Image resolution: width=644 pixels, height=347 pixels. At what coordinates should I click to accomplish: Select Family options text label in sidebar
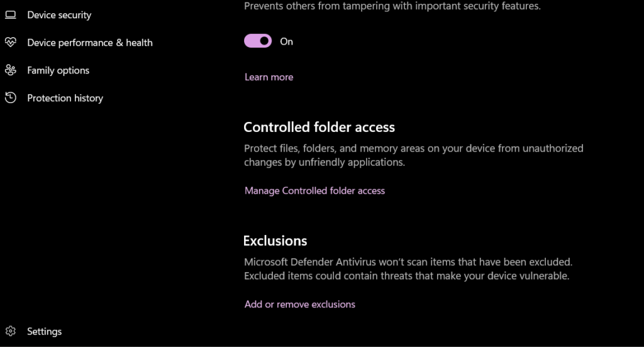coord(58,70)
